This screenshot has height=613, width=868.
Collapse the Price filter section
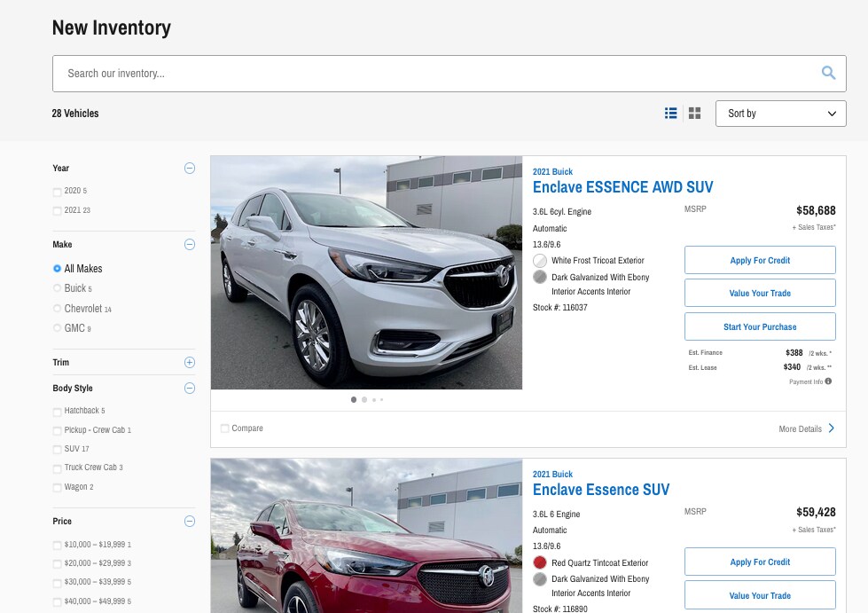click(x=190, y=521)
